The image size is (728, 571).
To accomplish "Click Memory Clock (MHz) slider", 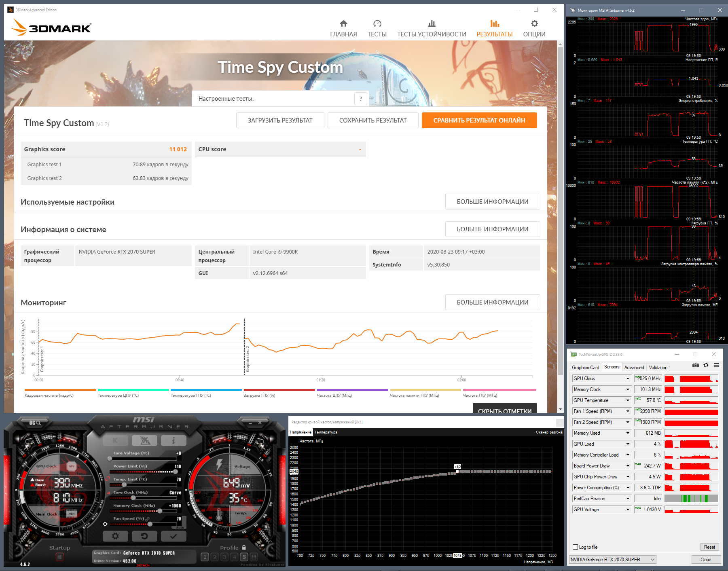I will [144, 511].
